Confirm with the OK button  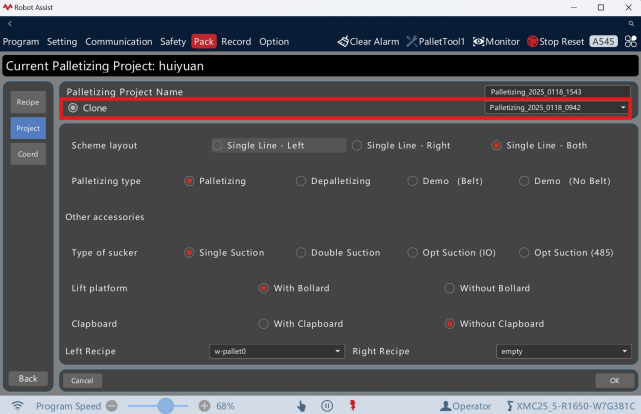tap(614, 380)
